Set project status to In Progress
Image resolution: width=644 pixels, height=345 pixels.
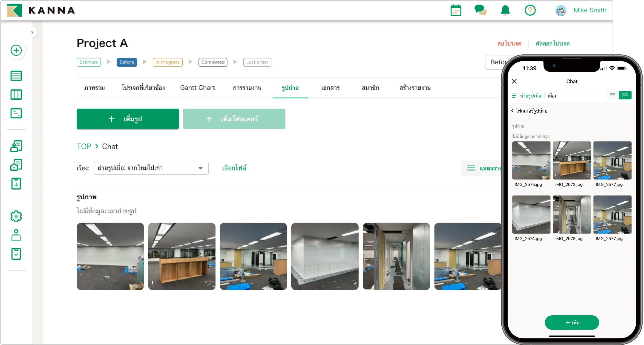(167, 62)
